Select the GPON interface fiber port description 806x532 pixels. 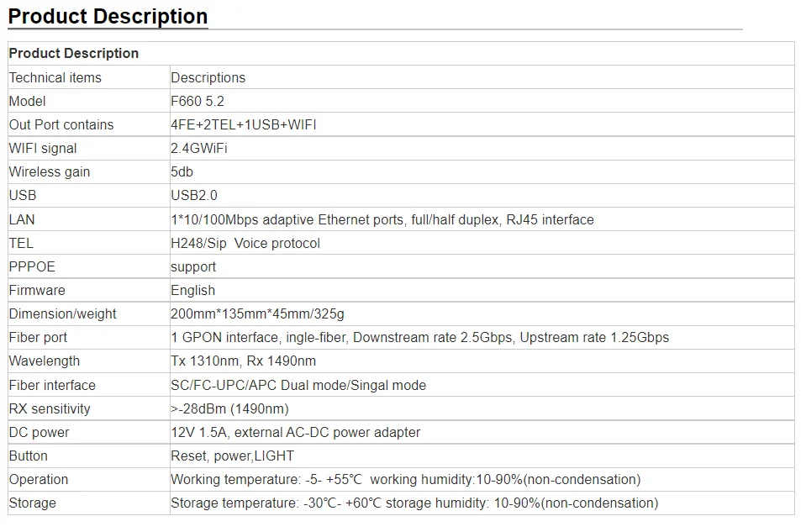coord(420,337)
